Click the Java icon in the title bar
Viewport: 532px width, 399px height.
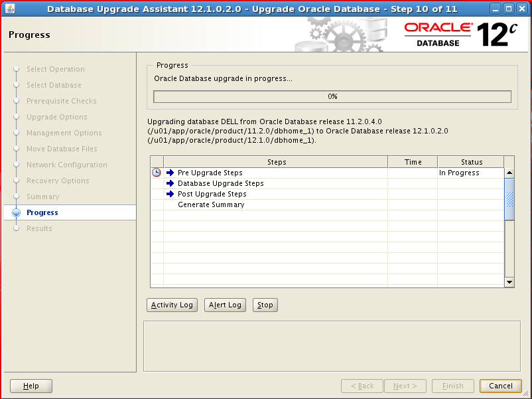click(10, 9)
